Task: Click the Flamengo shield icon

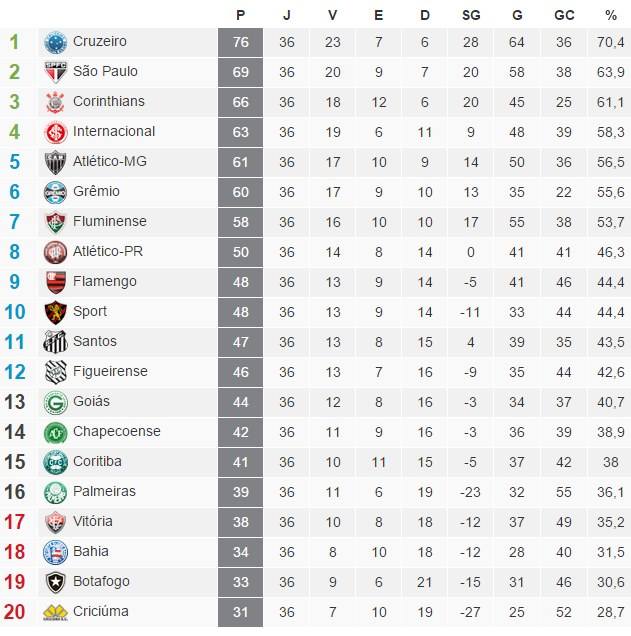Action: click(55, 282)
